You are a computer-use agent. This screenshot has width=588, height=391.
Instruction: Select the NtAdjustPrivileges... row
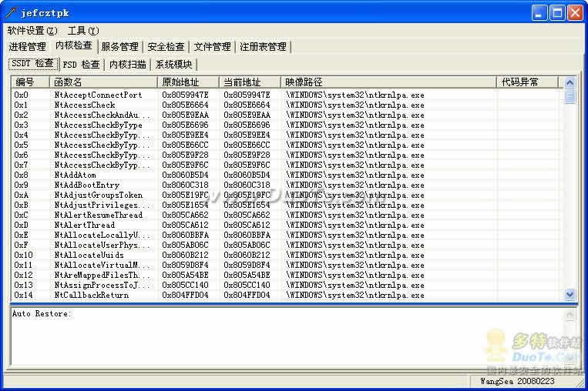(x=287, y=206)
